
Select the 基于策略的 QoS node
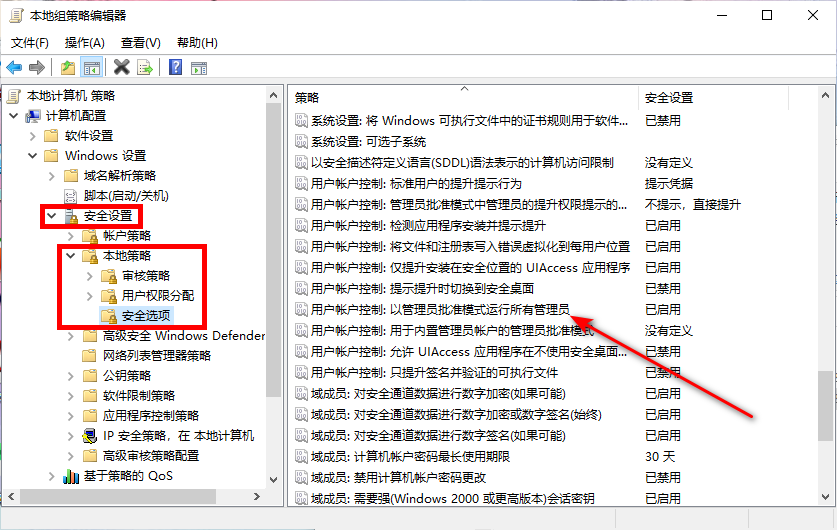point(128,476)
